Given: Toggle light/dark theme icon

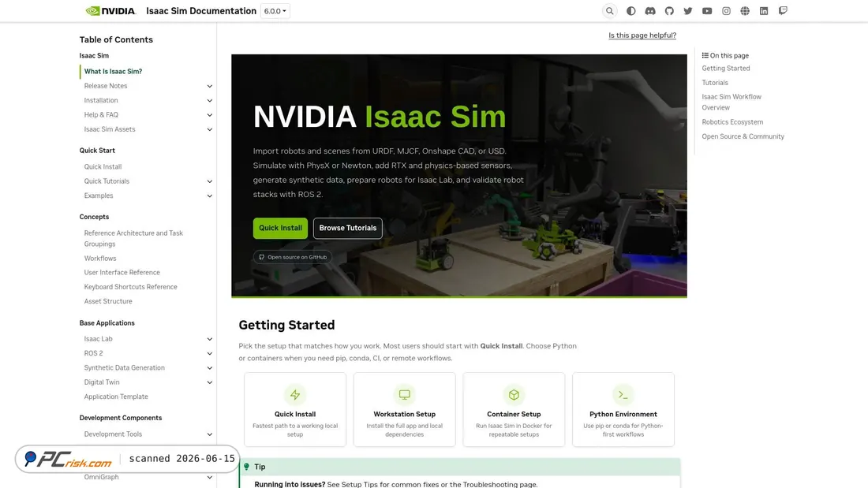Looking at the screenshot, I should [630, 11].
